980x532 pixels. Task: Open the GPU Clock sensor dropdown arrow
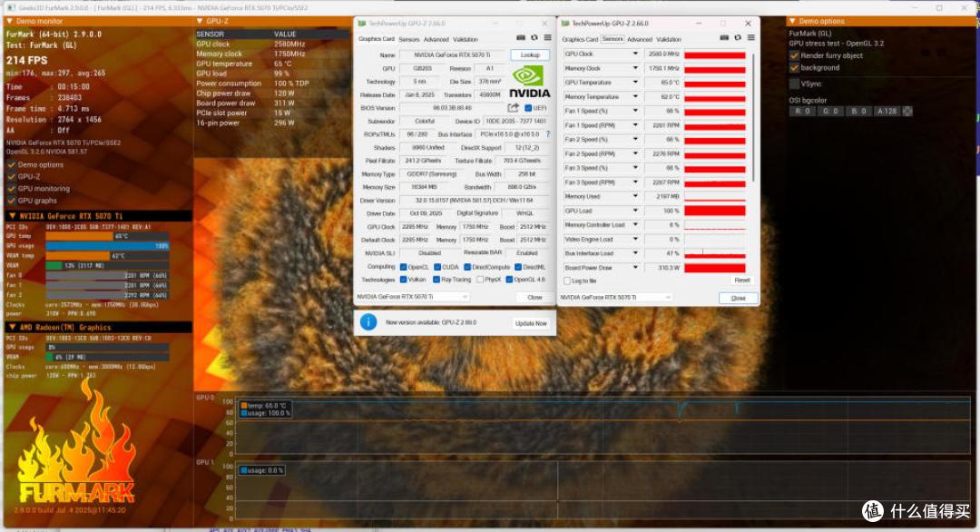tap(635, 54)
